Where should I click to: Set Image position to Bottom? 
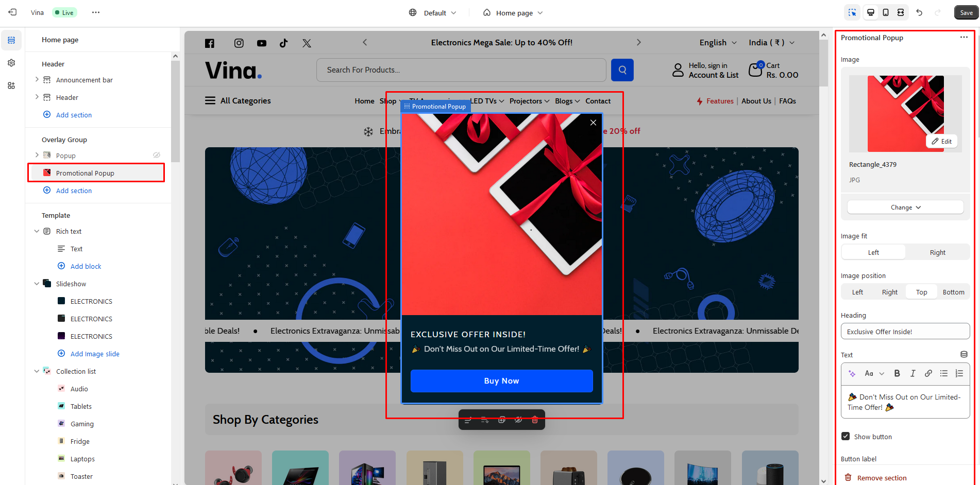[x=953, y=292]
